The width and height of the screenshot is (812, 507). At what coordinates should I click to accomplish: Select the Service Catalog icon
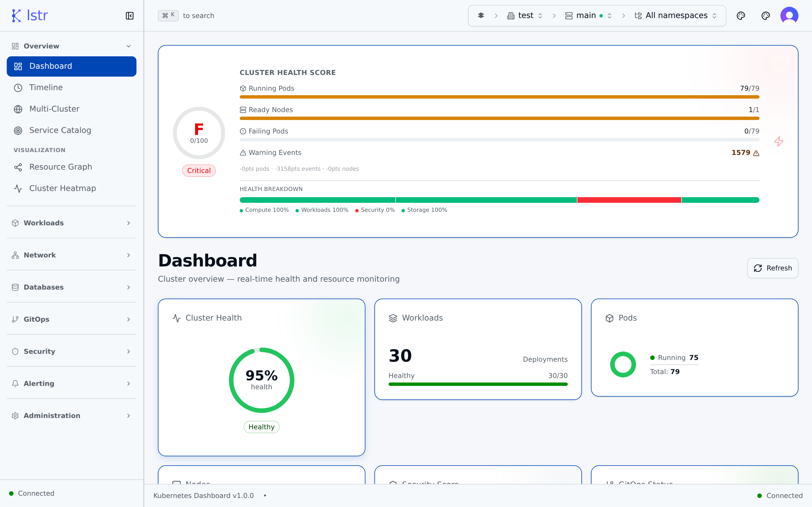point(18,130)
